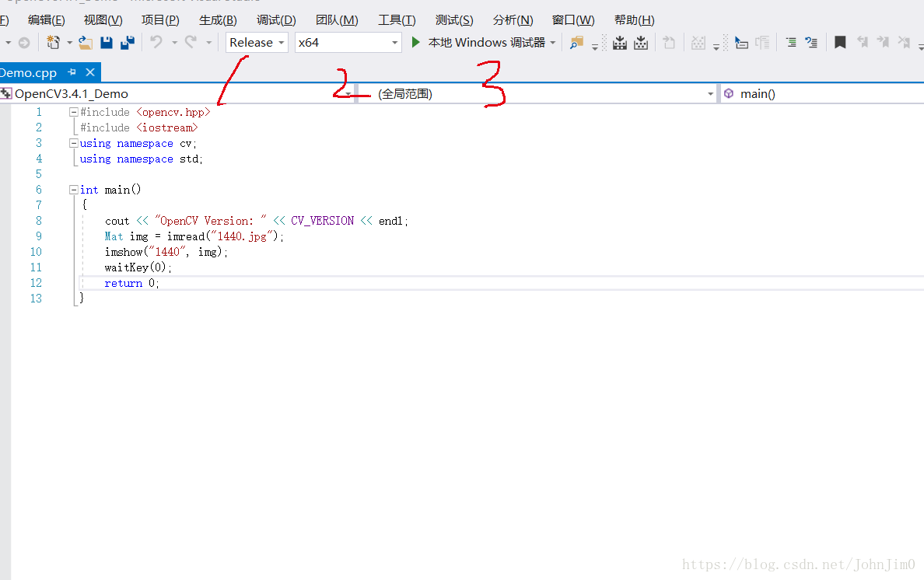Click CV_VERSION in the cout line
This screenshot has height=580, width=924.
[322, 221]
